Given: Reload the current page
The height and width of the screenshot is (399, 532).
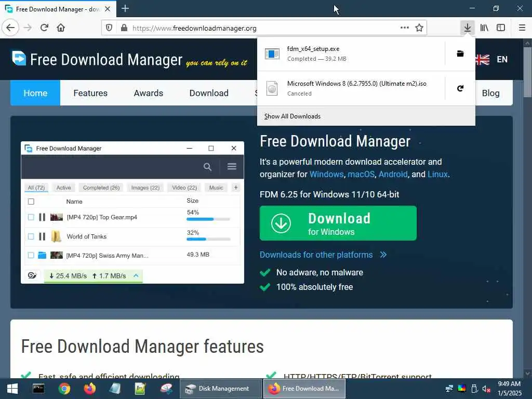Looking at the screenshot, I should point(44,28).
